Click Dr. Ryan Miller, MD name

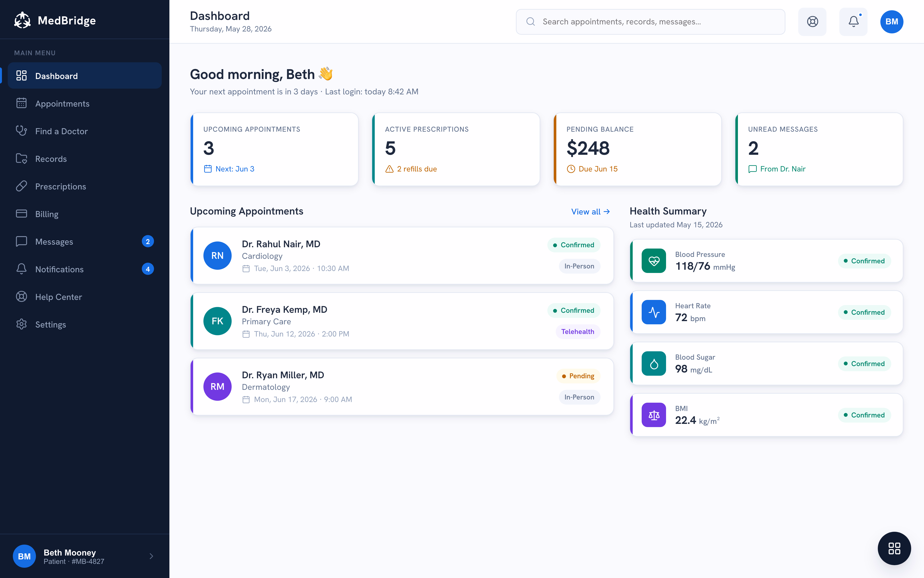click(283, 375)
